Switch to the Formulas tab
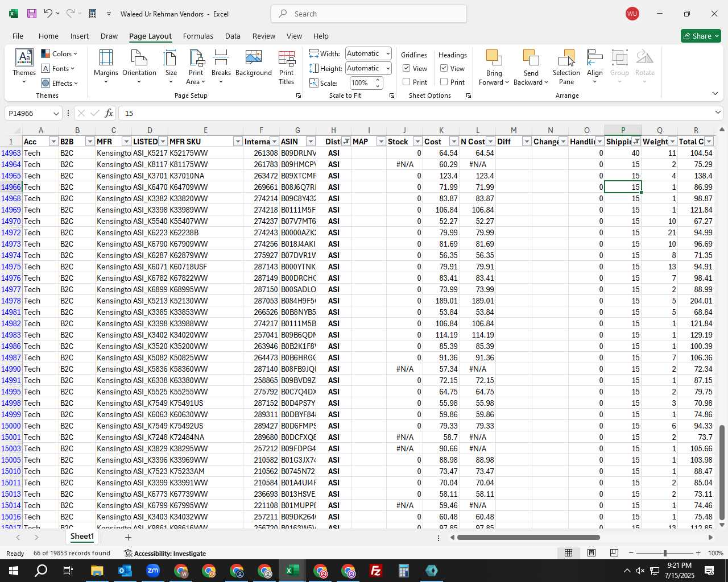This screenshot has width=728, height=582. 198,36
